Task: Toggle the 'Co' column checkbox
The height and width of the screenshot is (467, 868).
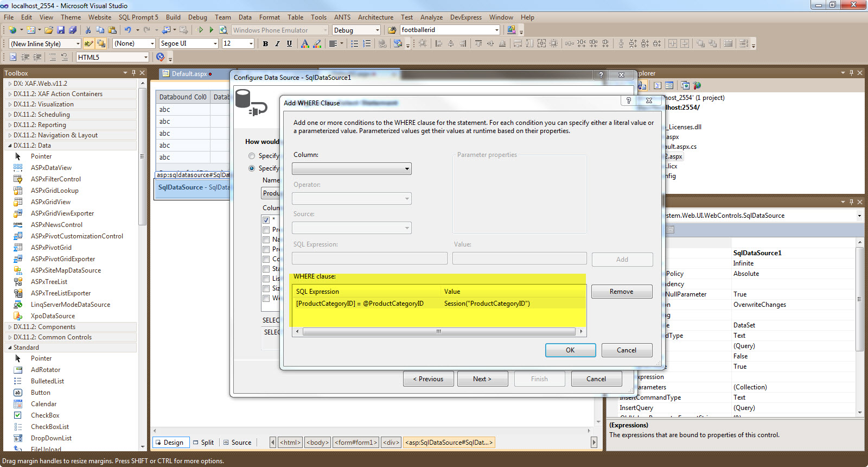Action: (x=266, y=259)
